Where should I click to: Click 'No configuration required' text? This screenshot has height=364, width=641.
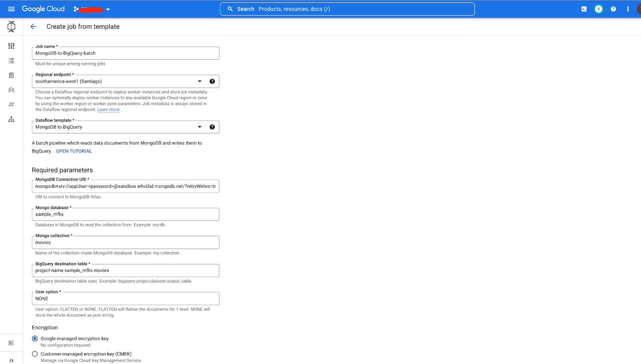click(x=65, y=345)
